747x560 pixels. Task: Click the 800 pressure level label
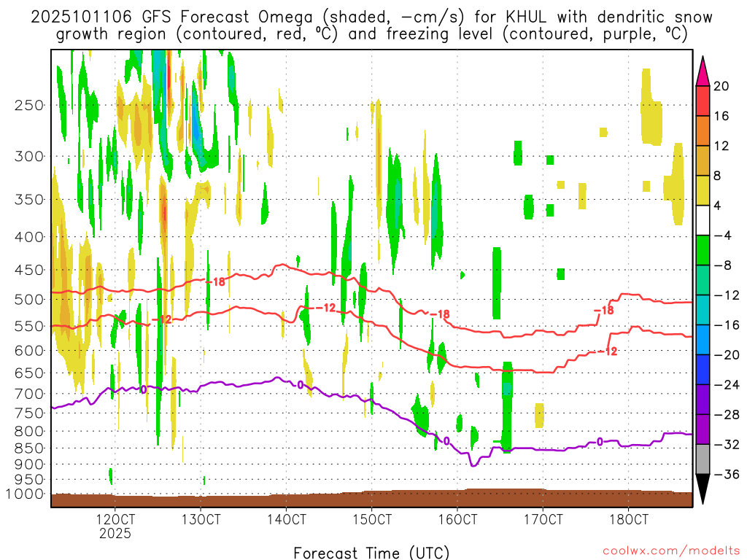tap(29, 432)
